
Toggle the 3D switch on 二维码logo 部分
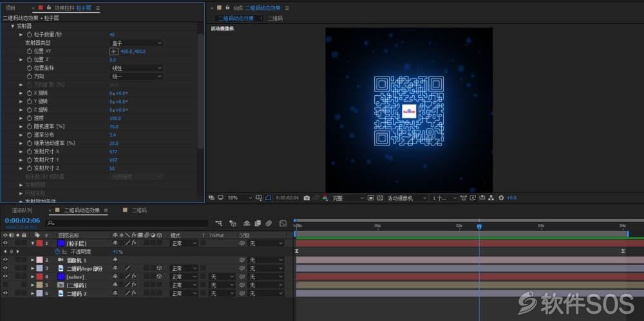[x=159, y=268]
